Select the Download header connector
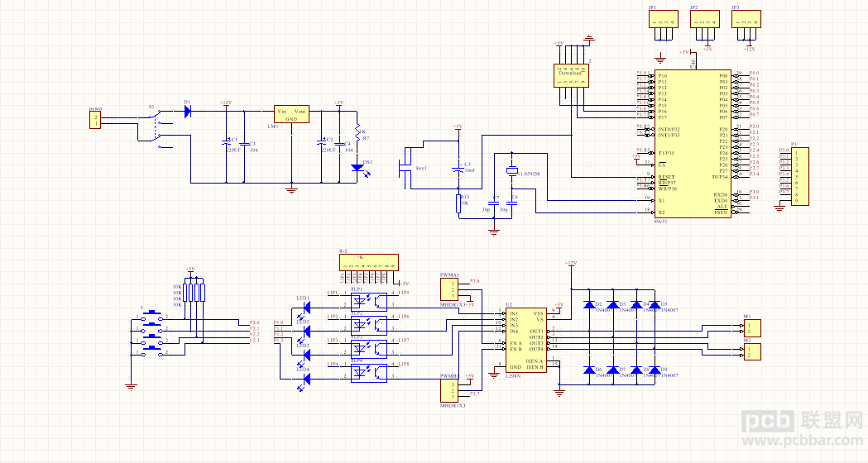868x463 pixels. (x=571, y=76)
